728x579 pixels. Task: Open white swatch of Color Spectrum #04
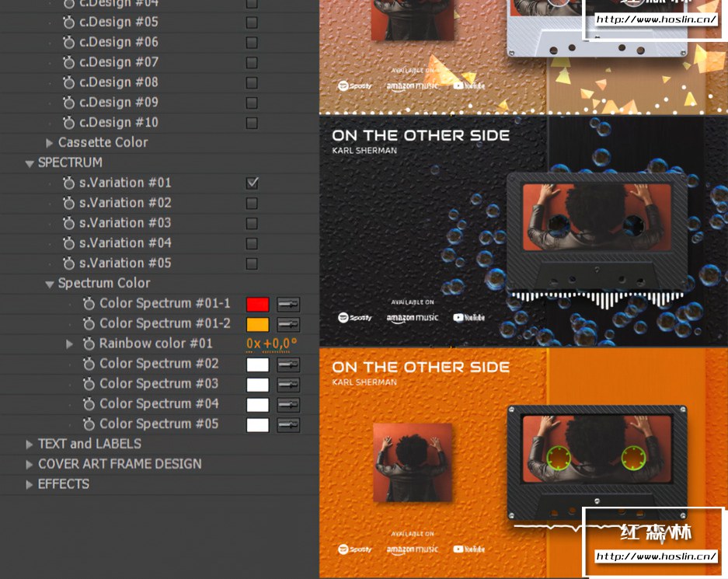(258, 405)
